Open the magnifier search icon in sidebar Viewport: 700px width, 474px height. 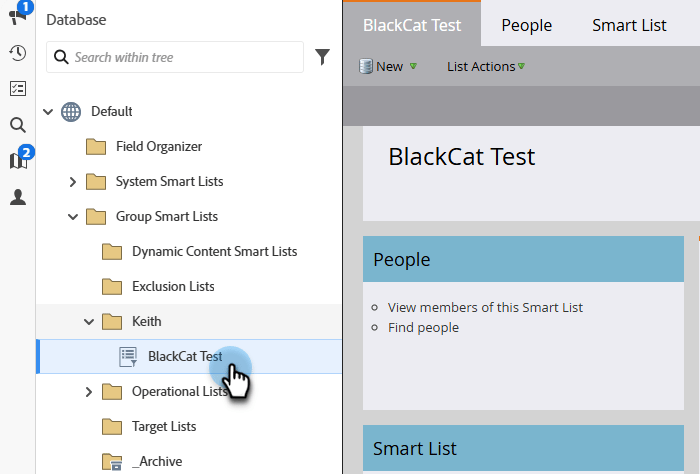[x=18, y=125]
